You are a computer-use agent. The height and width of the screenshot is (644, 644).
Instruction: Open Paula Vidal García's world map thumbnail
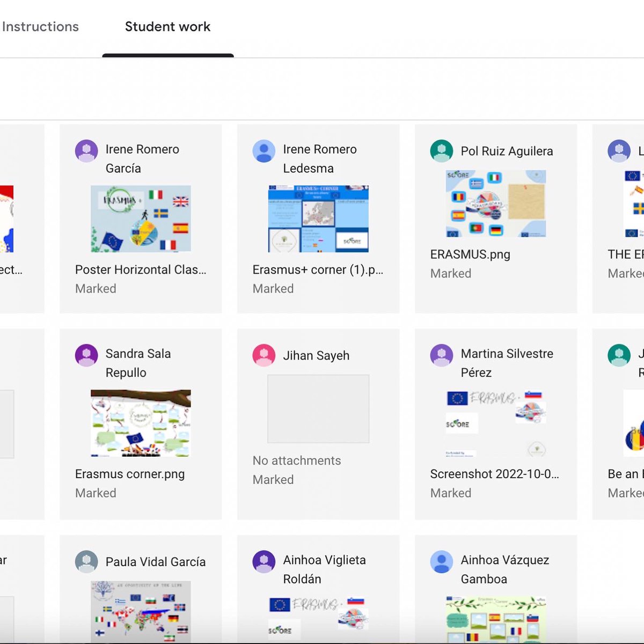(141, 612)
